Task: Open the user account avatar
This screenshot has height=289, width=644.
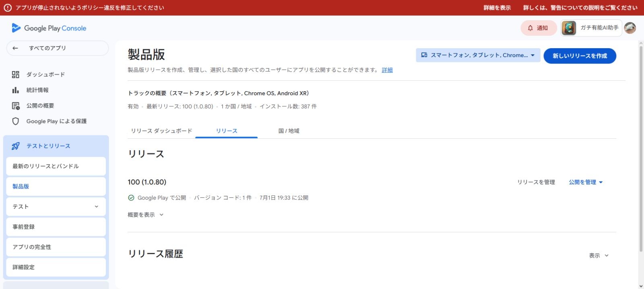Action: point(630,28)
